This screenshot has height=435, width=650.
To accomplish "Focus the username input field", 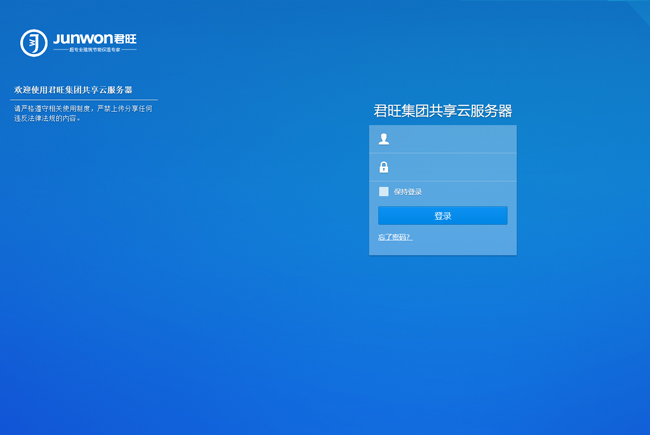I will [443, 139].
